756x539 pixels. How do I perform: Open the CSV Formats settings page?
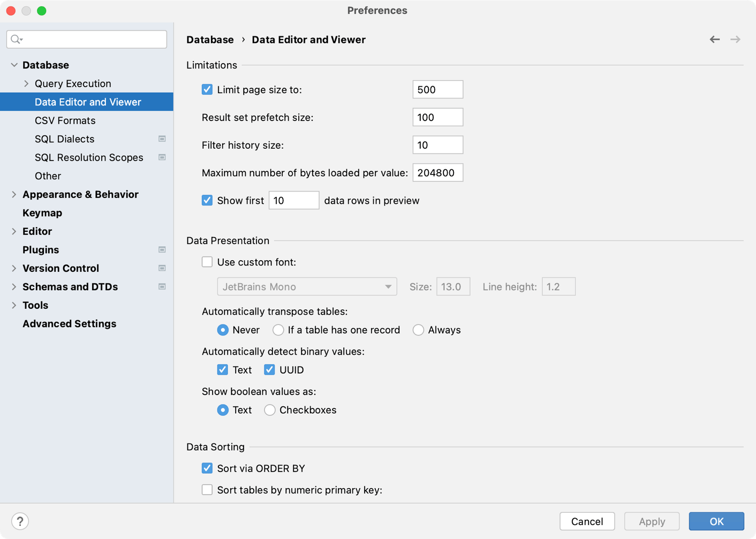pyautogui.click(x=65, y=120)
